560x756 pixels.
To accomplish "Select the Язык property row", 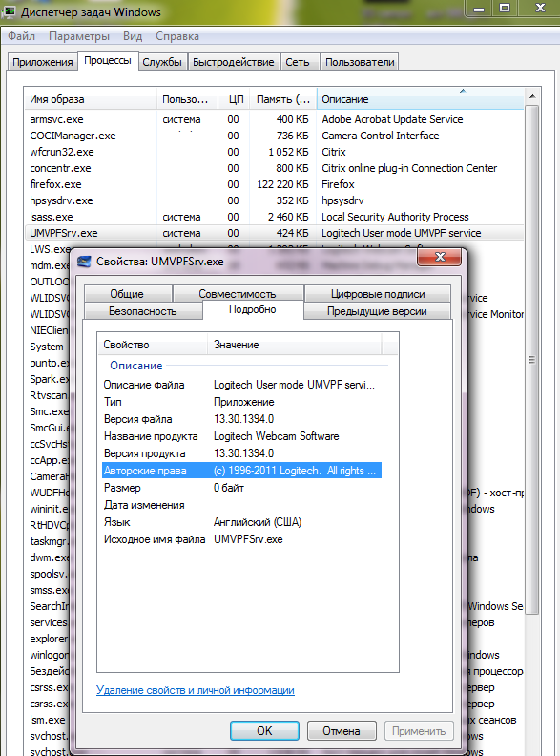I will [241, 522].
